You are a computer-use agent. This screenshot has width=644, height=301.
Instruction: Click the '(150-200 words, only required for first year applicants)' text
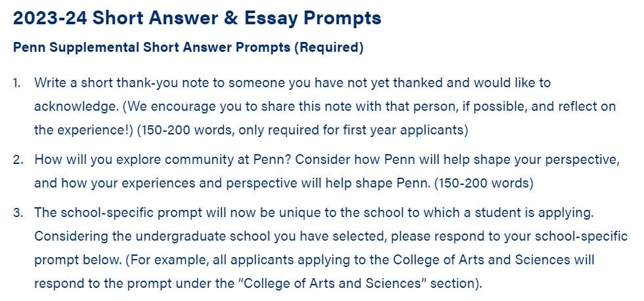(302, 130)
